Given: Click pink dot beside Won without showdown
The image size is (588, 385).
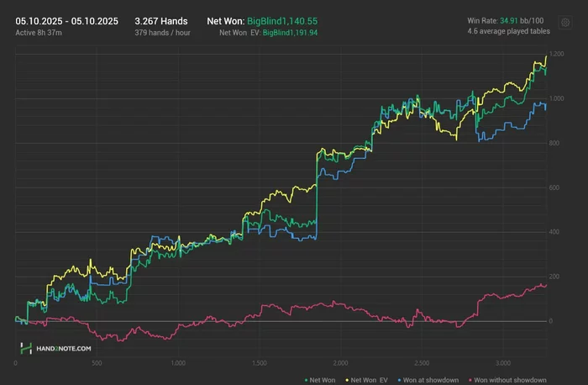Looking at the screenshot, I should [471, 380].
